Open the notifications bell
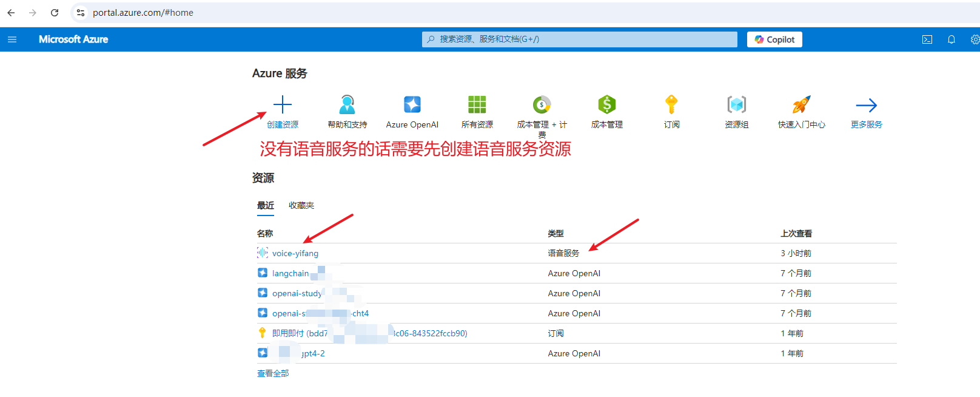 tap(951, 39)
